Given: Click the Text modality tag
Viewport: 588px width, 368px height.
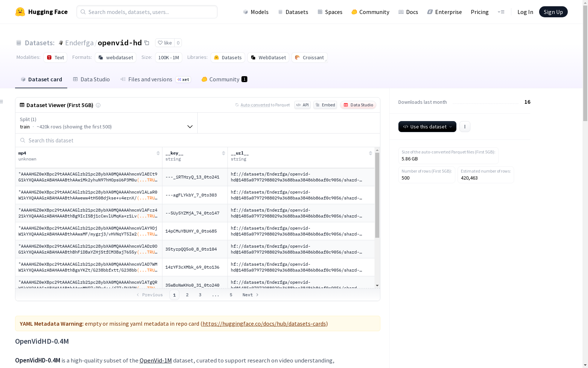Looking at the screenshot, I should 55,57.
